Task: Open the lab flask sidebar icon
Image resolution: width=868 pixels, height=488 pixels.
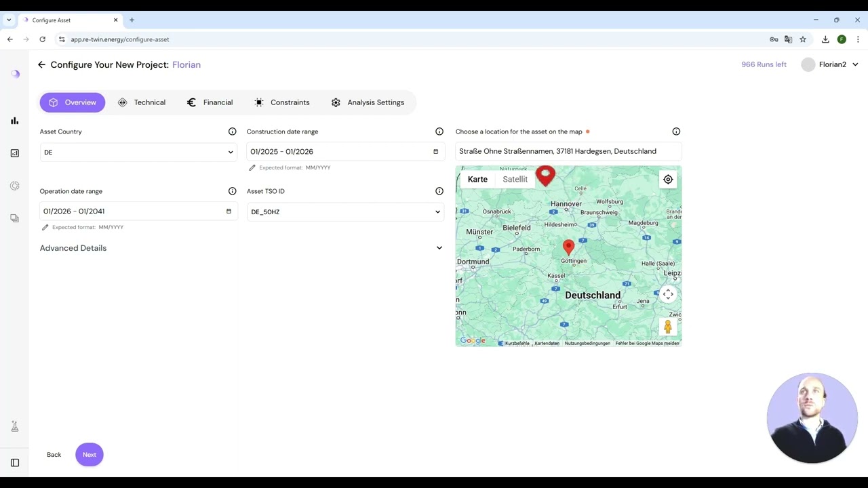Action: point(15,426)
